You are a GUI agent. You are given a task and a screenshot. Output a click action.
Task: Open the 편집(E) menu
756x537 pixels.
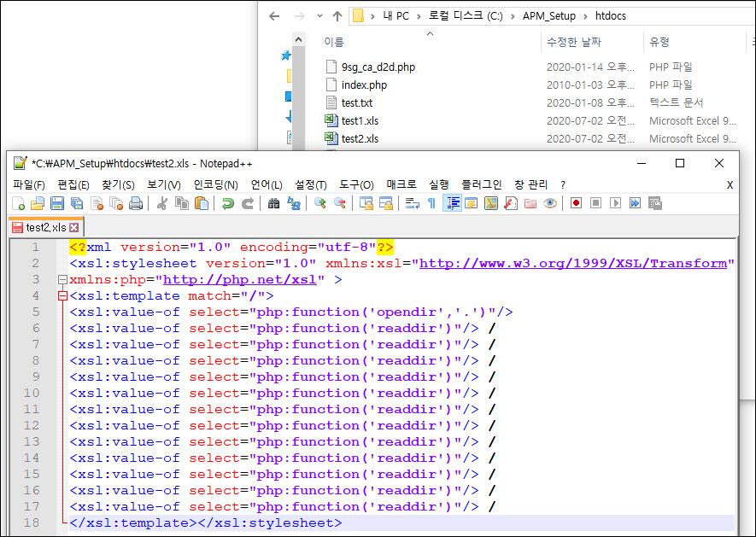(73, 184)
